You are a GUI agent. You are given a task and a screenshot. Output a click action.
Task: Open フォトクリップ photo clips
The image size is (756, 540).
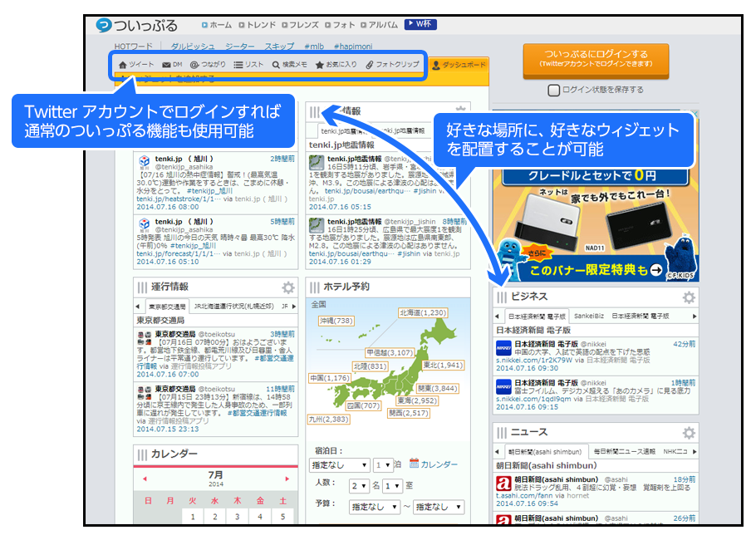coord(392,65)
